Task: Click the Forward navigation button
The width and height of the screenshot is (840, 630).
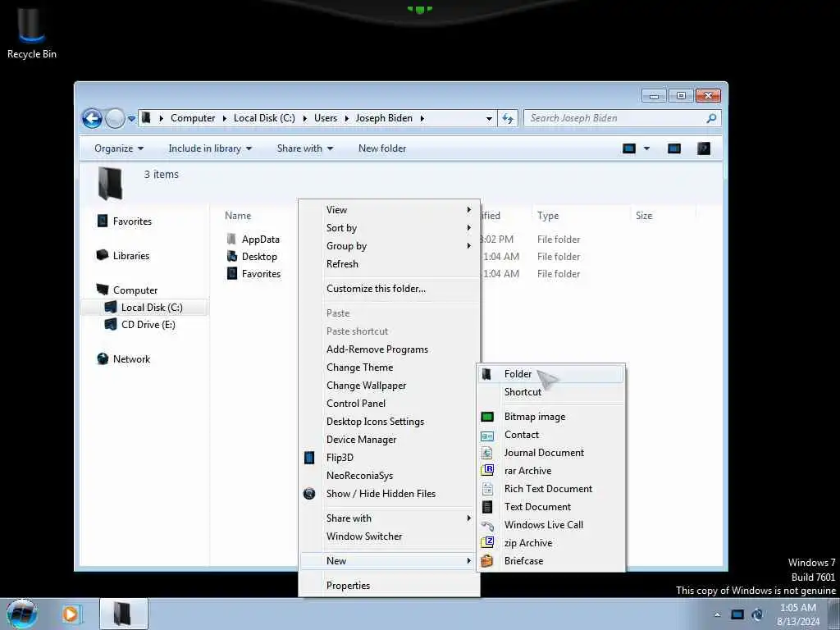Action: [x=115, y=118]
